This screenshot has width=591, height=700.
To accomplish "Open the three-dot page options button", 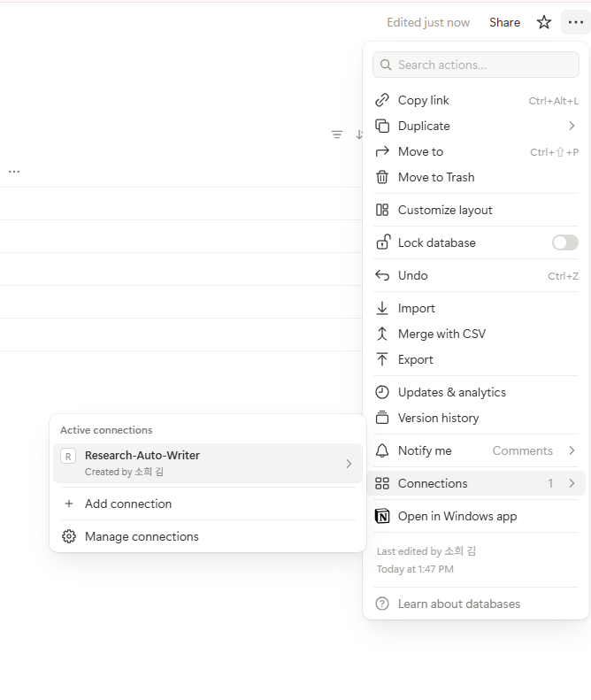I will pyautogui.click(x=575, y=22).
